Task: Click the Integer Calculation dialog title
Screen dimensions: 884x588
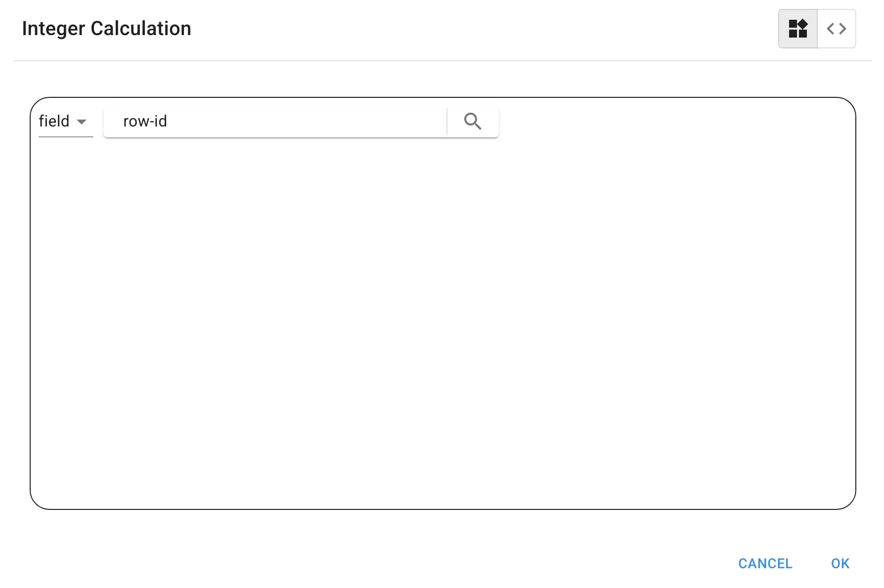Action: coord(107,29)
